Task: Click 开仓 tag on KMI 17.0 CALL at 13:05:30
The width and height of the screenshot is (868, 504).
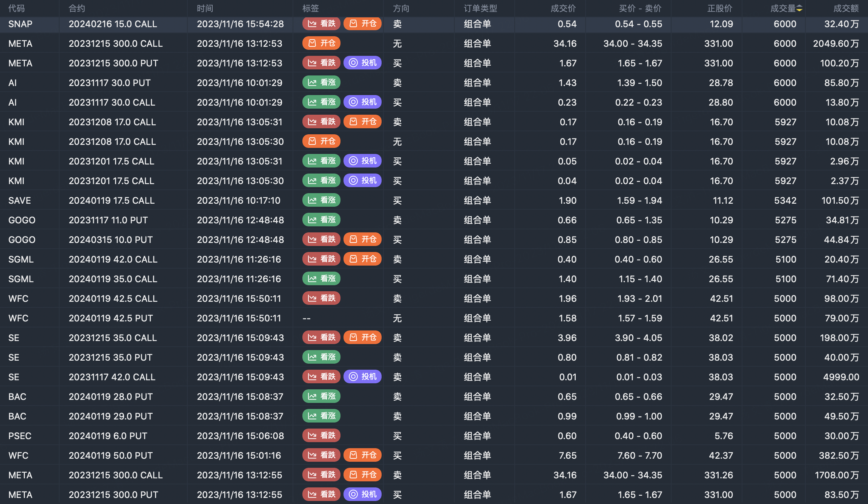Action: coord(321,141)
